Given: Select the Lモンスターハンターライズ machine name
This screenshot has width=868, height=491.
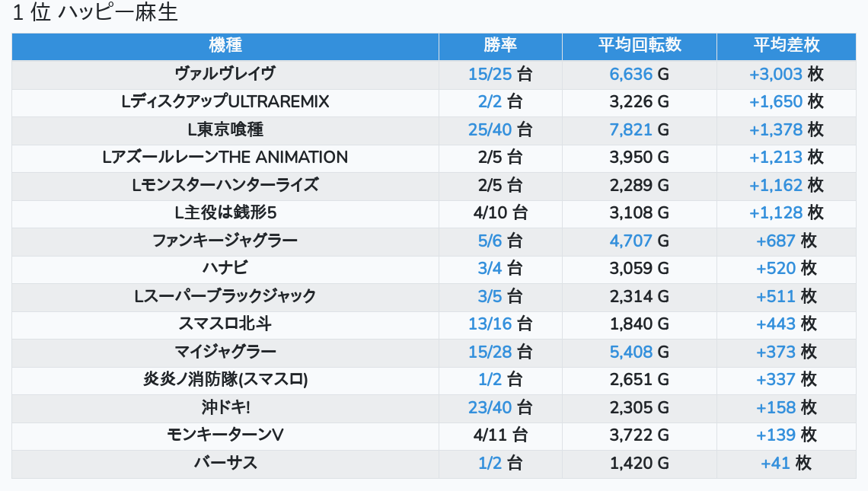Looking at the screenshot, I should point(225,185).
